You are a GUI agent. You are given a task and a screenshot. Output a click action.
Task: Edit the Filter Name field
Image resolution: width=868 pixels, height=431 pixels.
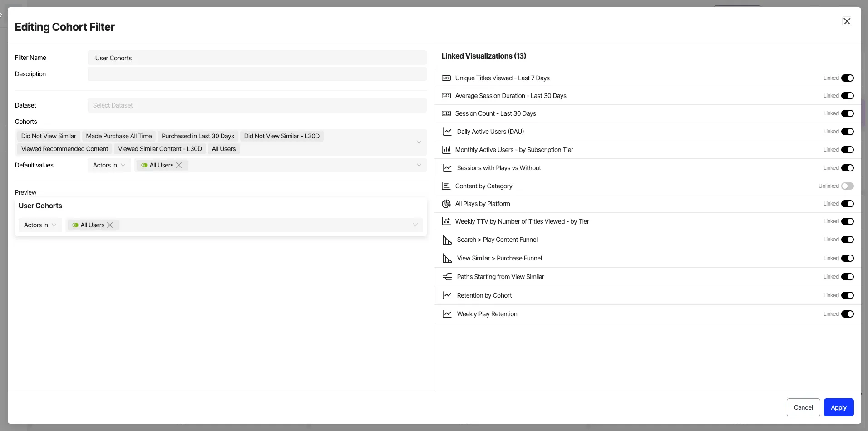pos(257,58)
